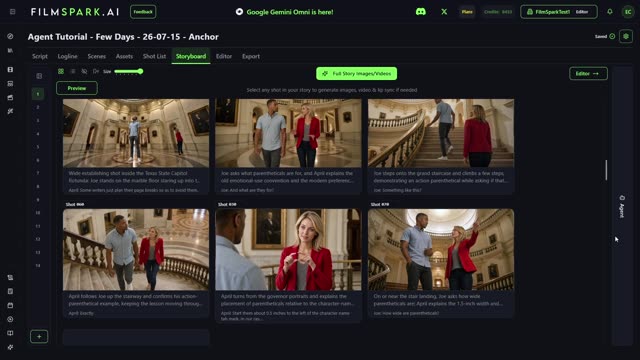Viewport: 640px width, 360px height.
Task: Select scene 1 in the scene list
Action: (38, 94)
